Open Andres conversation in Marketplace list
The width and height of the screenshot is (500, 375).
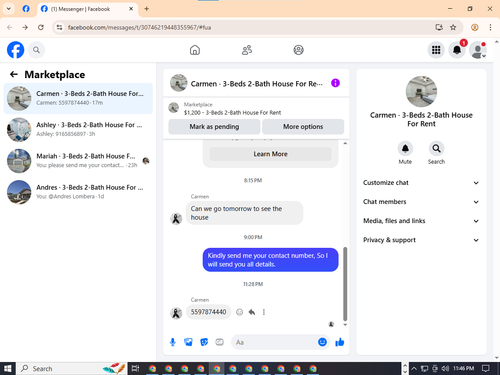(78, 192)
